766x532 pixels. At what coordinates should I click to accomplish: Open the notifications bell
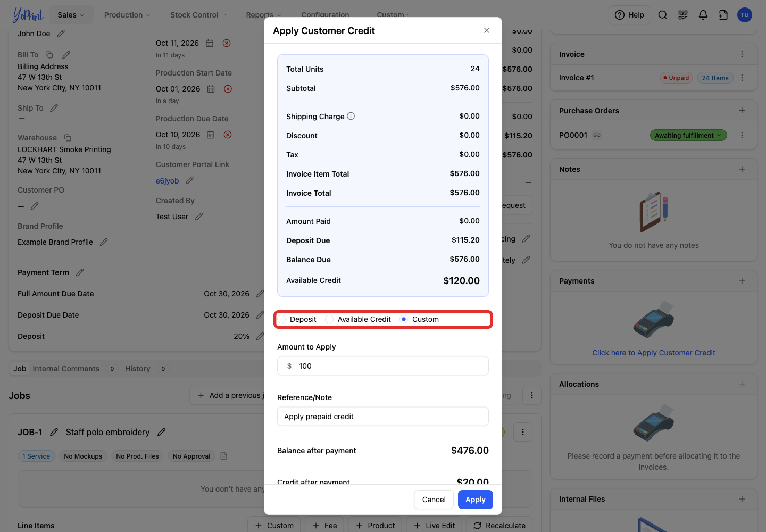tap(703, 15)
